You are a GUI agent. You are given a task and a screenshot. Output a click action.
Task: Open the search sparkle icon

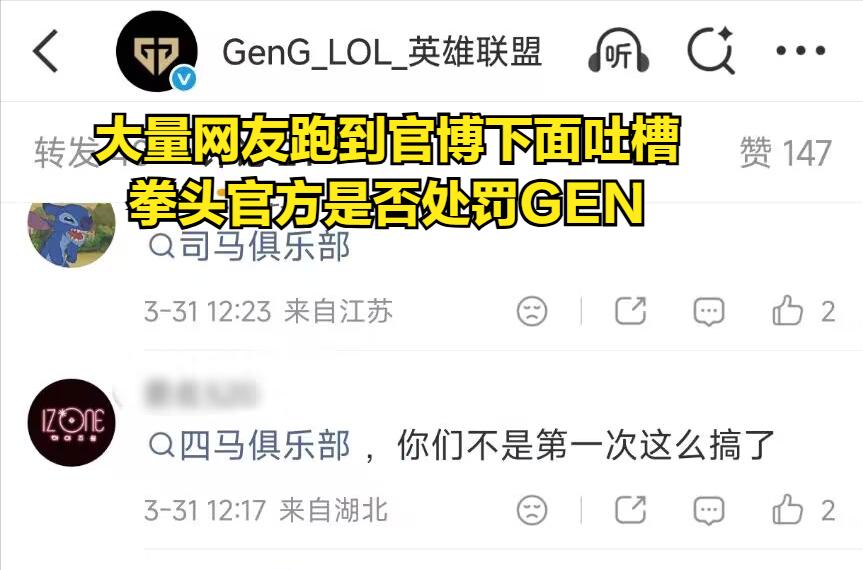tap(711, 50)
